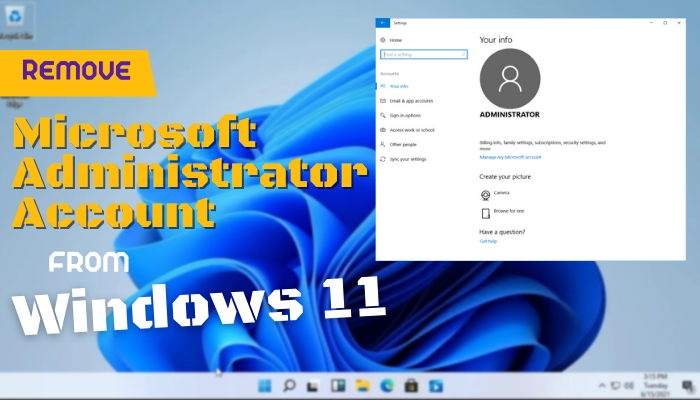Select Your info in Accounts menu
This screenshot has height=400, width=700.
(399, 86)
